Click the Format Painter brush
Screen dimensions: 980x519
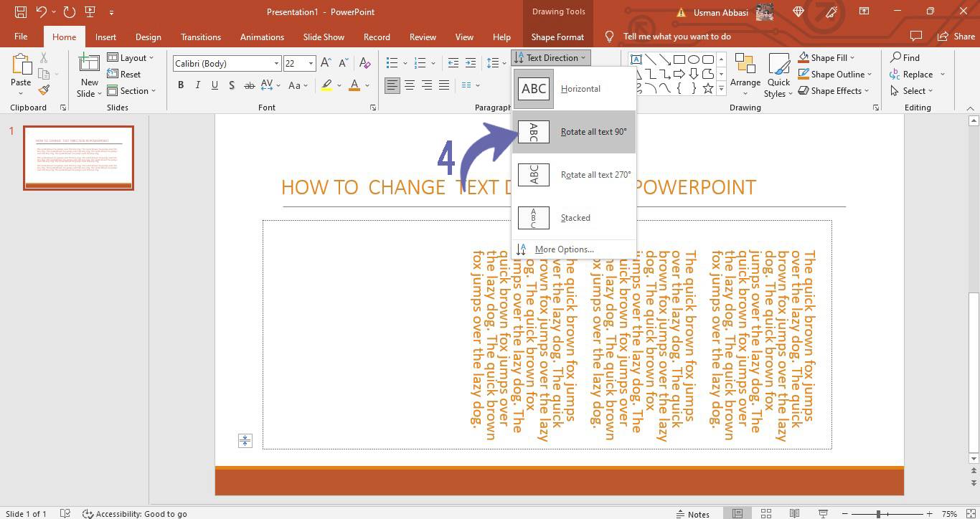pyautogui.click(x=44, y=90)
